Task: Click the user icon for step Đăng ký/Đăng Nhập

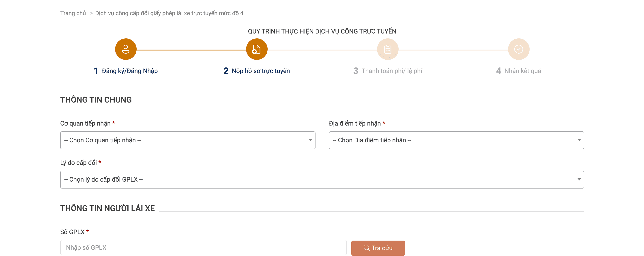Action: tap(125, 49)
